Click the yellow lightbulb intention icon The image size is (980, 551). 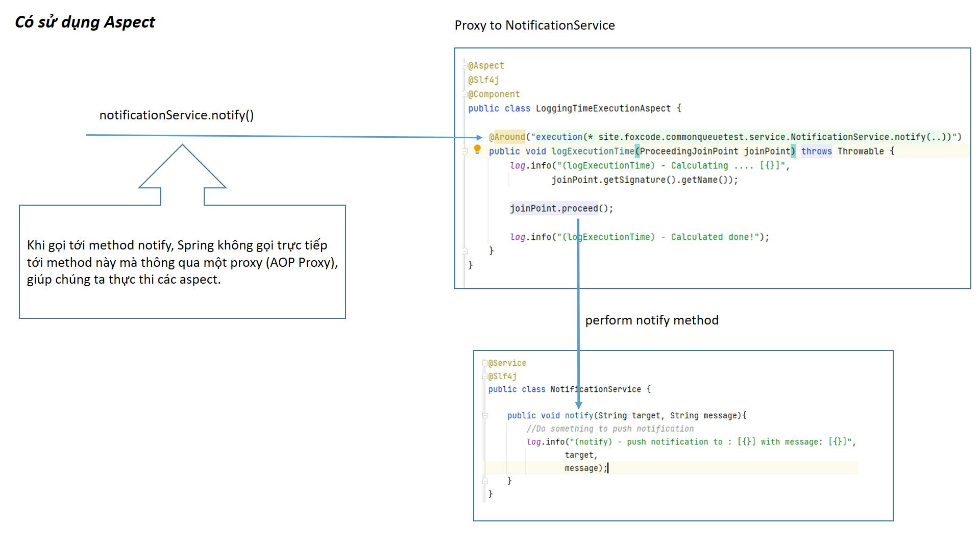click(x=477, y=149)
